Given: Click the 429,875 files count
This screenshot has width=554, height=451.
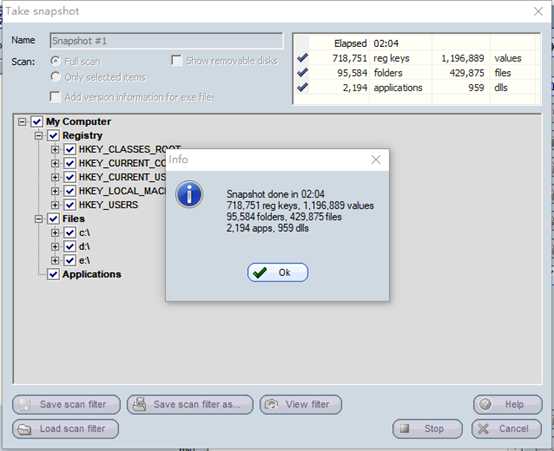Looking at the screenshot, I should 467,73.
